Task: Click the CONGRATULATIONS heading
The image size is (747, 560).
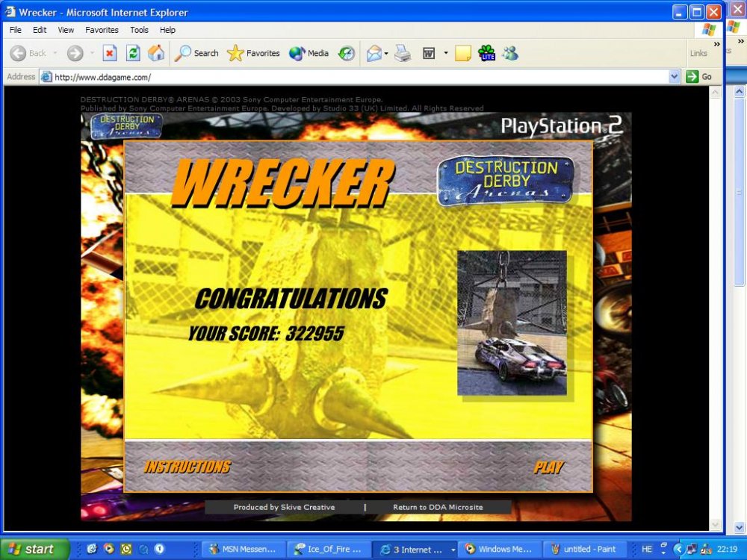Action: click(291, 299)
